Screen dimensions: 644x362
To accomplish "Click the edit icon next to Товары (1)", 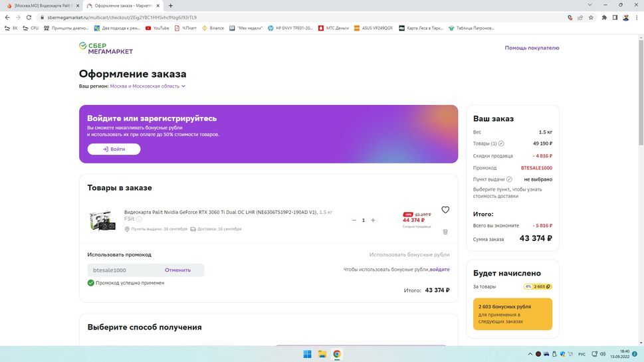I will click(501, 143).
